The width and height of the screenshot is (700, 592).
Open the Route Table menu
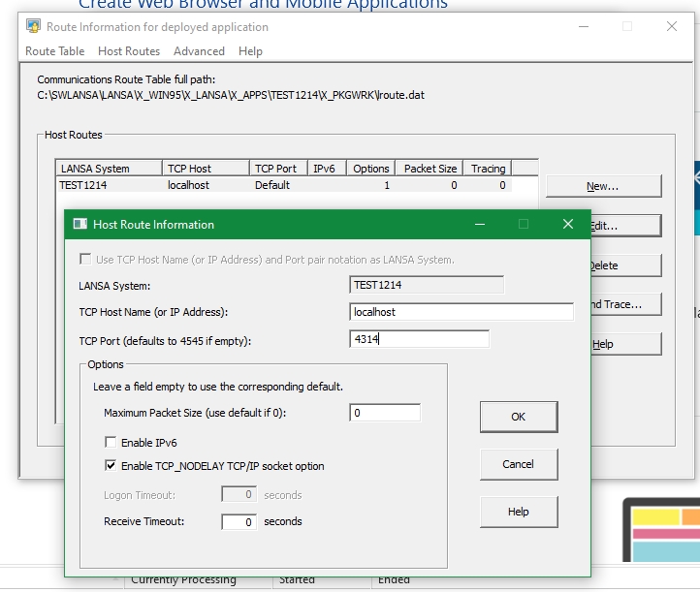coord(54,51)
